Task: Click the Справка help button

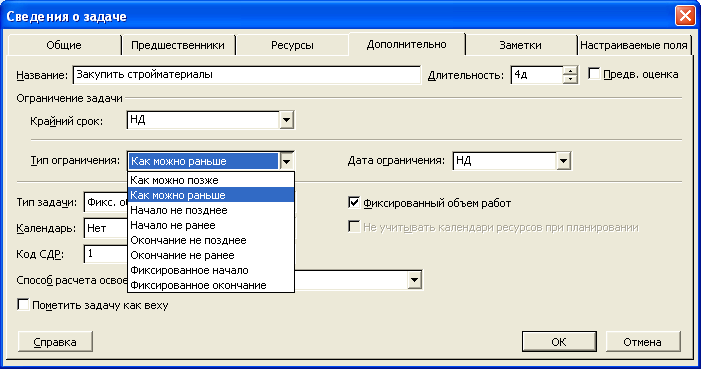Action: [x=55, y=342]
